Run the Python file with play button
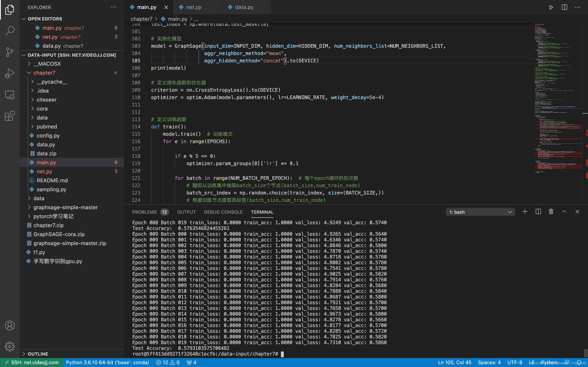 click(551, 7)
